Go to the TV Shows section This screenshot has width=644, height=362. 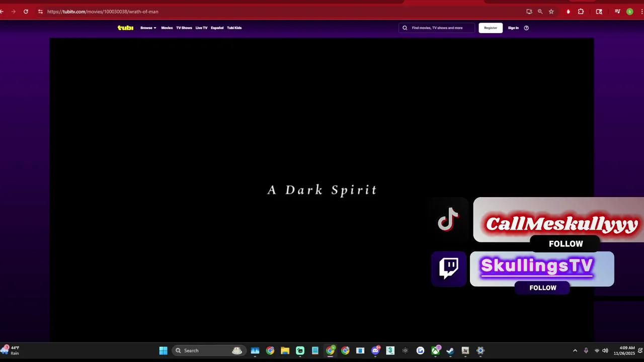click(x=184, y=28)
